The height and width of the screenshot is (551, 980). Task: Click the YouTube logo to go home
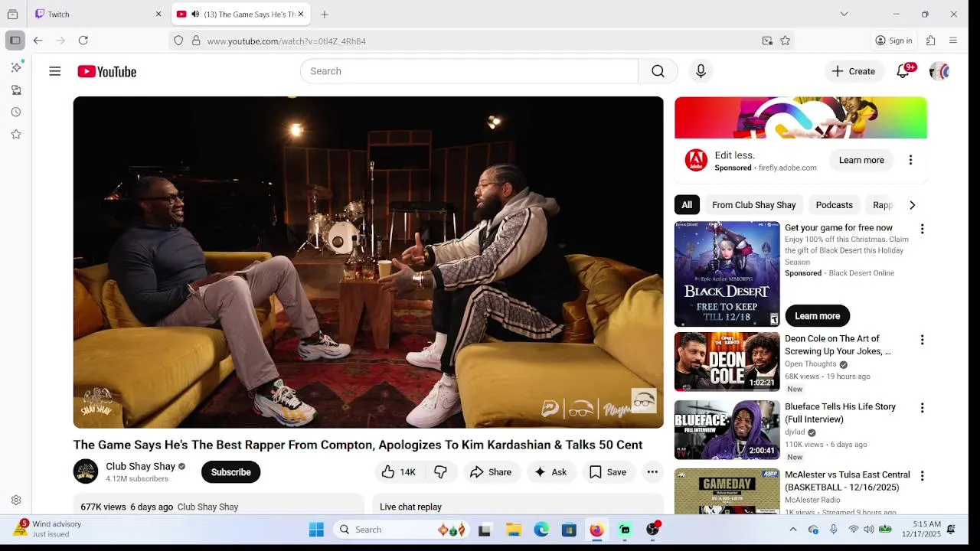point(106,71)
